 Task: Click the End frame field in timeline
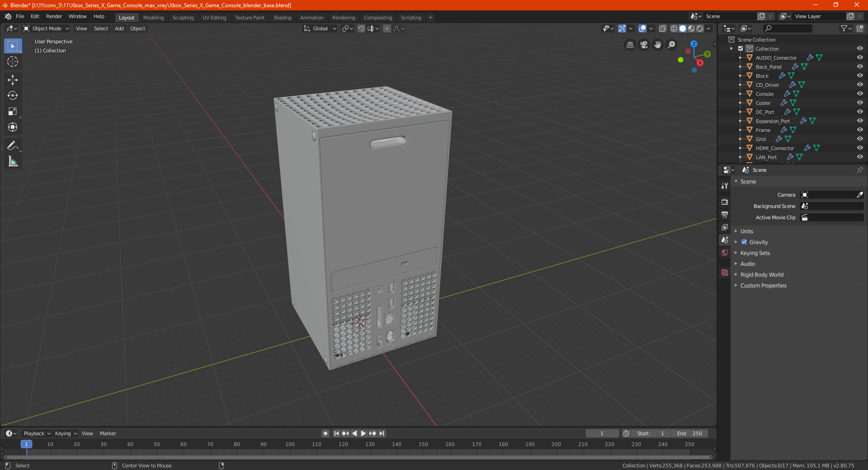click(x=689, y=433)
